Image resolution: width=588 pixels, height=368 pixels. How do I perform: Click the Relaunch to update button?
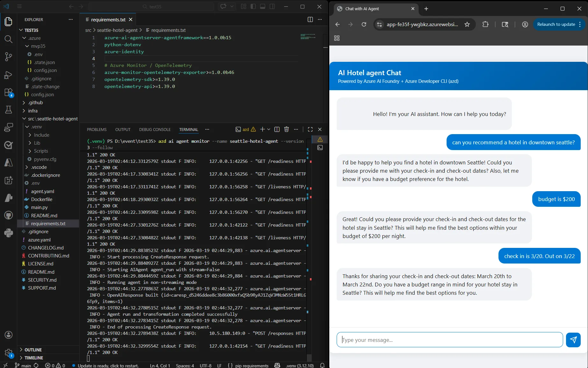click(x=556, y=24)
